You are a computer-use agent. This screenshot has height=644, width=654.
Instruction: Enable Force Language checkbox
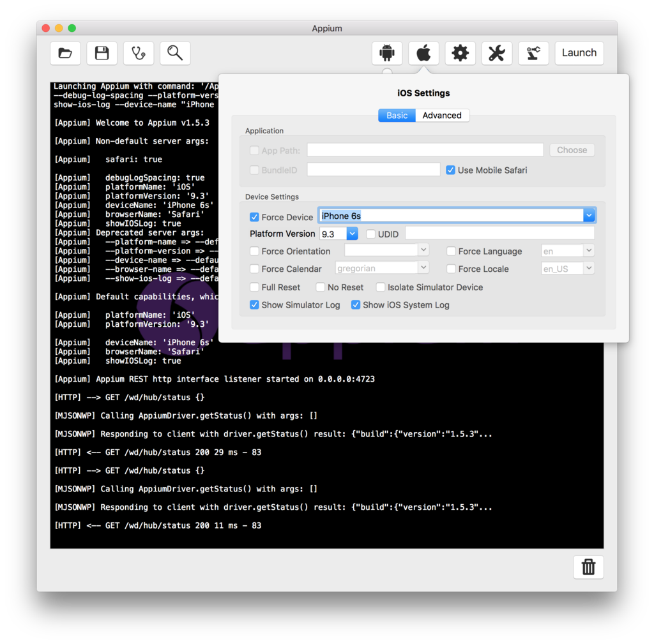451,251
